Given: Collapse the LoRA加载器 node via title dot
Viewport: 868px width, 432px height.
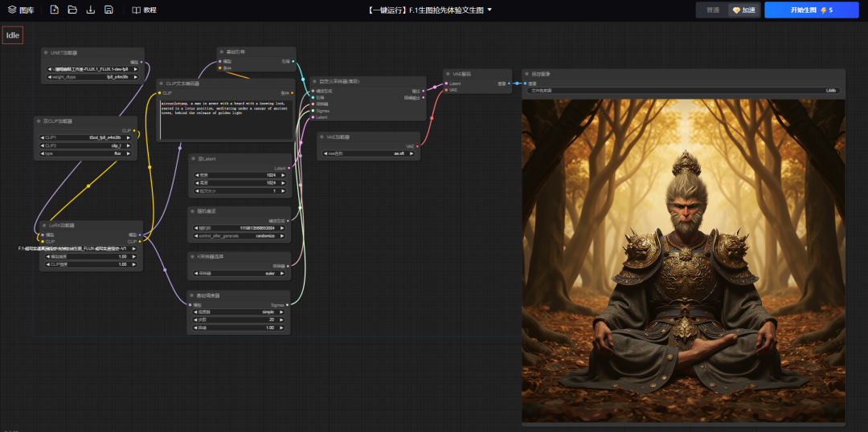Looking at the screenshot, I should pyautogui.click(x=44, y=225).
